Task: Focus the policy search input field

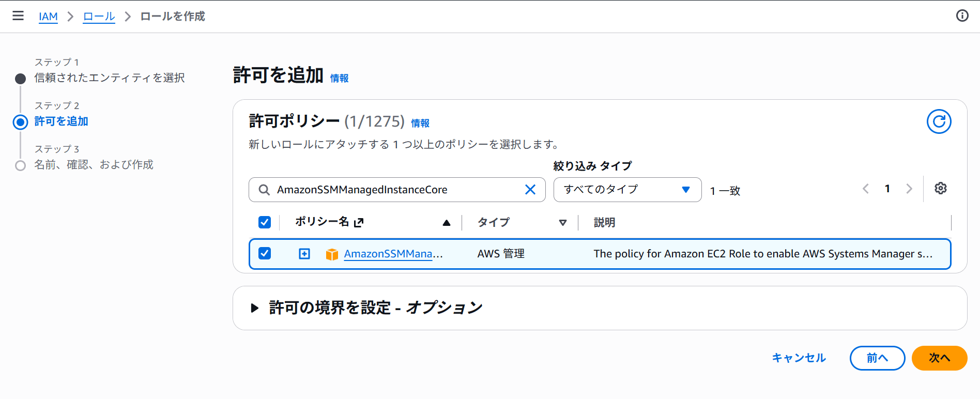Action: click(396, 190)
